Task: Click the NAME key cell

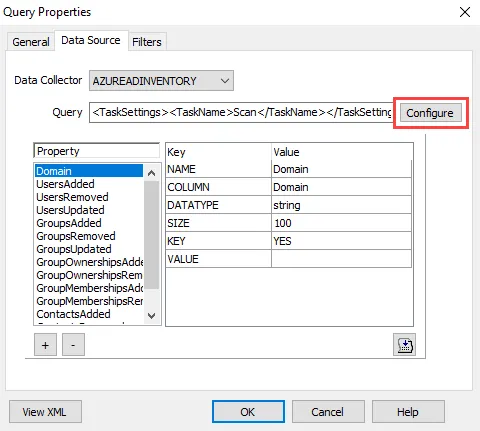Action: 219,169
